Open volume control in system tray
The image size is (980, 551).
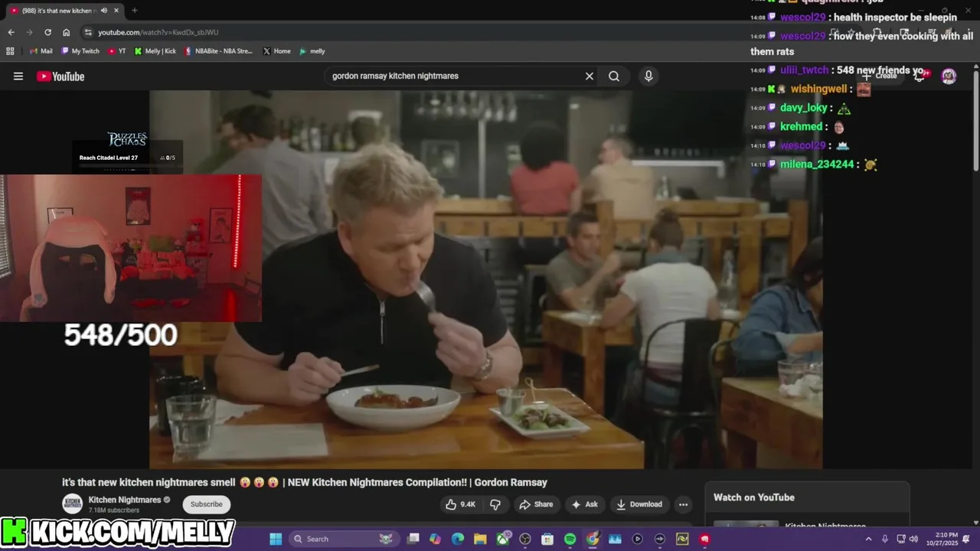(x=913, y=539)
